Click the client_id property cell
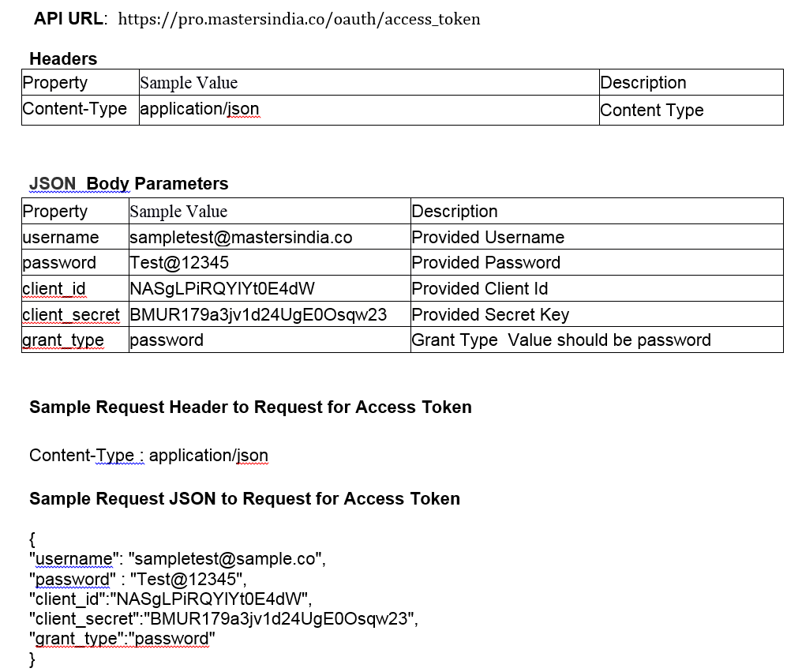 pyautogui.click(x=54, y=288)
